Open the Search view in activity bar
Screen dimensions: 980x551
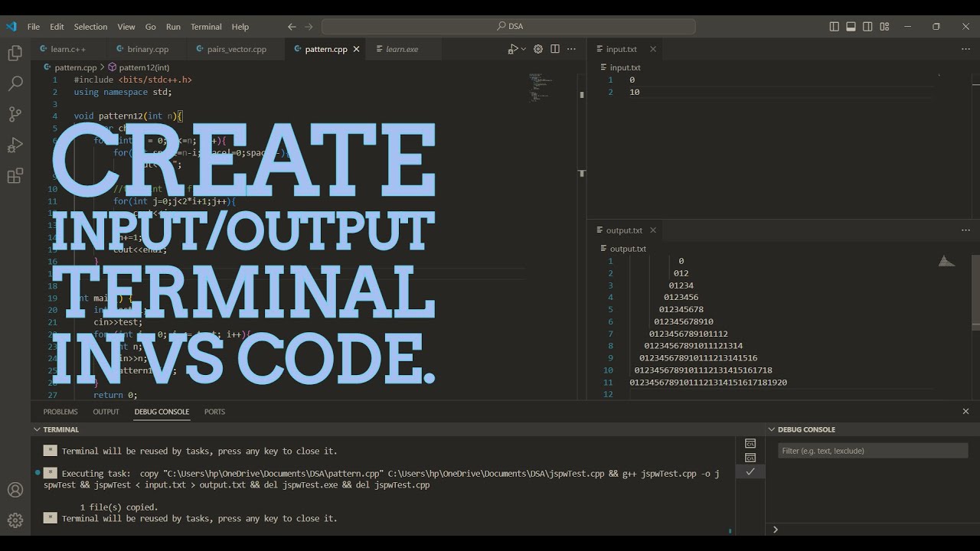(15, 83)
